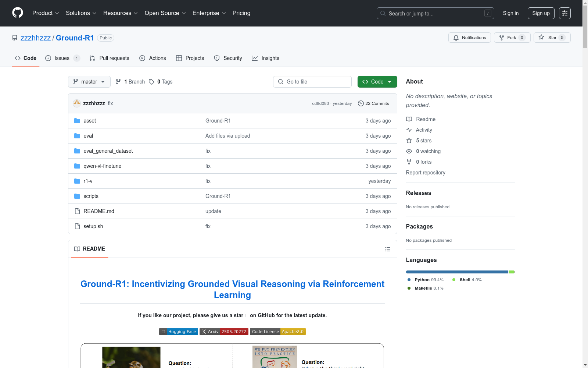588x368 pixels.
Task: Open the command palette icon button
Action: (x=565, y=13)
